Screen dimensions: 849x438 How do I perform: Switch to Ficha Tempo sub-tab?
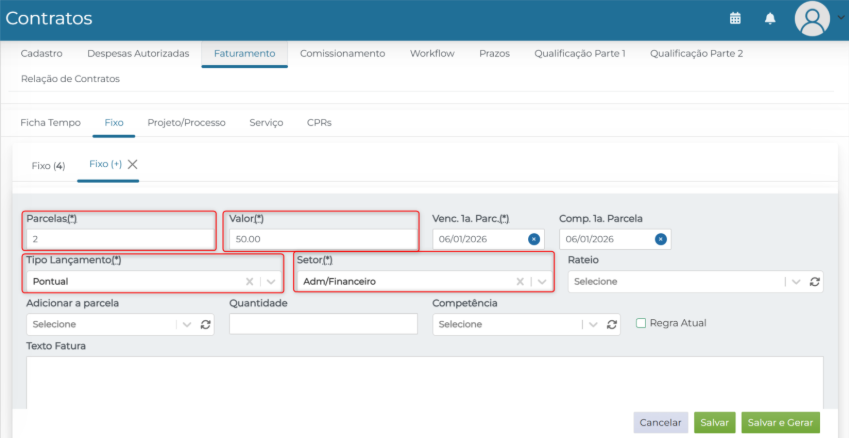pos(50,123)
